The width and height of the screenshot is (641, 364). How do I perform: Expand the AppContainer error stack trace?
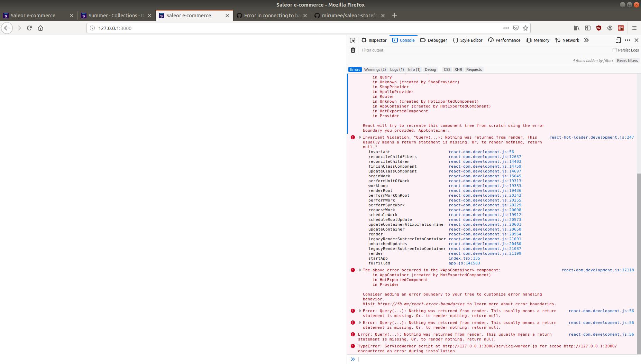pyautogui.click(x=359, y=270)
